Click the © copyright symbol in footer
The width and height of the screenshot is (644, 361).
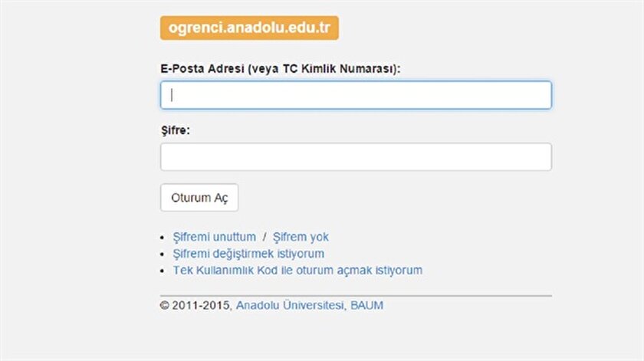(x=164, y=305)
